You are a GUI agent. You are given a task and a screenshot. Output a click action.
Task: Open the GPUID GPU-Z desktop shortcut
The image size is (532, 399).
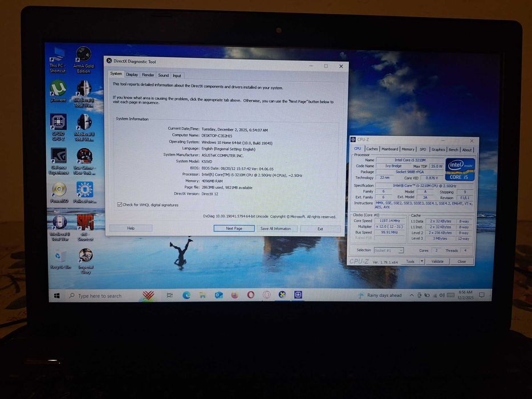pos(58,127)
